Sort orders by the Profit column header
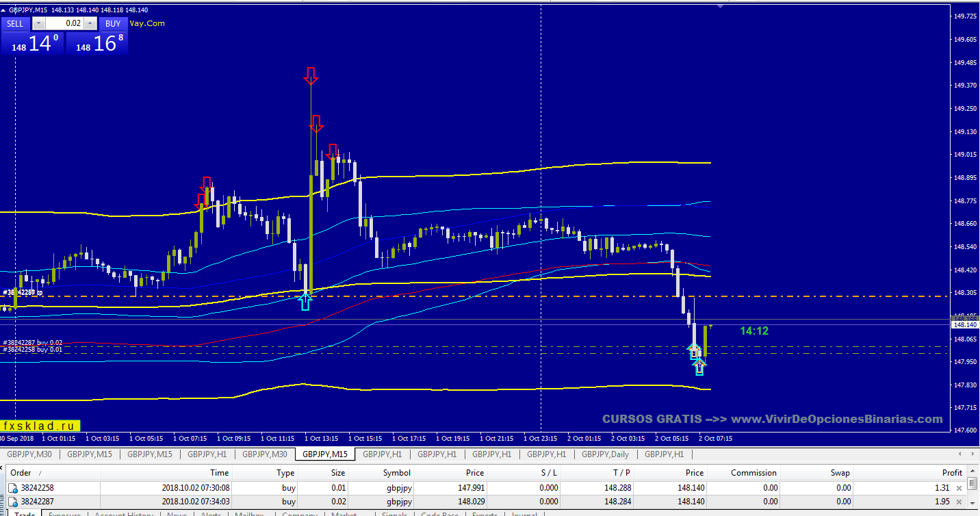Image resolution: width=980 pixels, height=516 pixels. pos(951,473)
